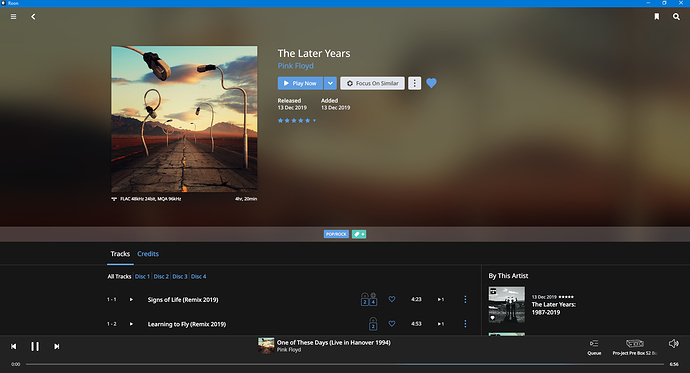Favorite Learning to Fly with its heart

point(392,324)
